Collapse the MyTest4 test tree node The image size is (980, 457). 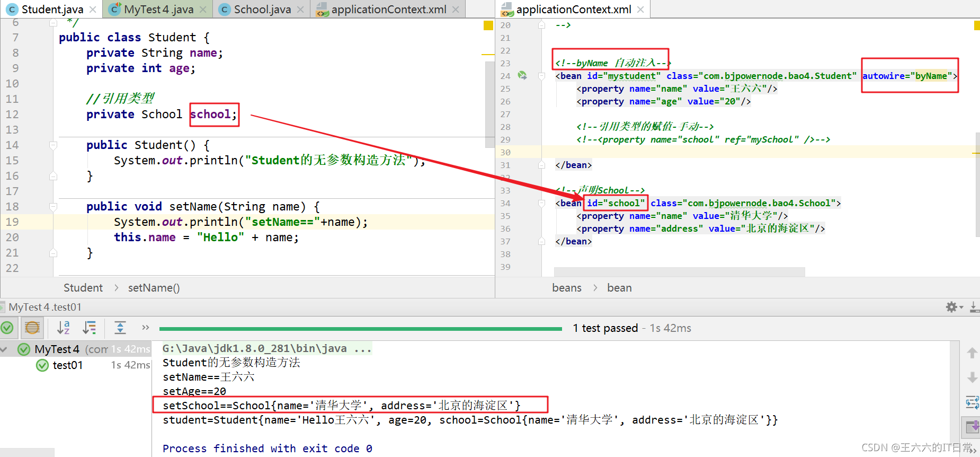click(x=5, y=349)
